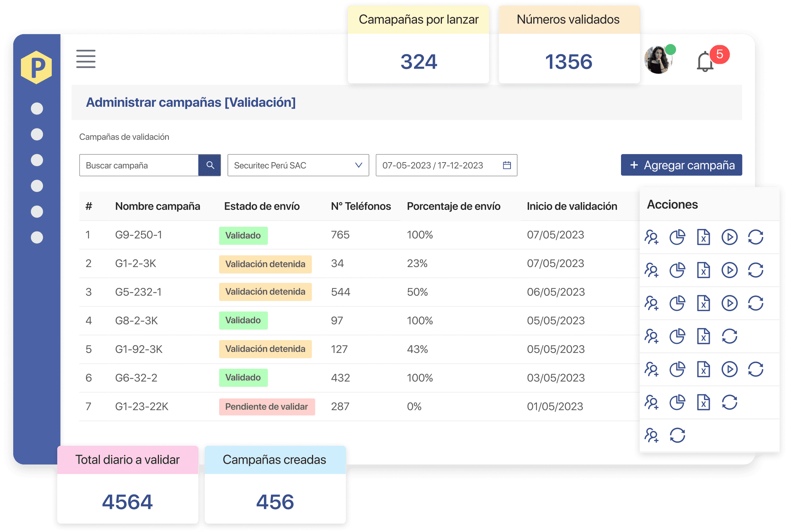Image resolution: width=788 pixels, height=532 pixels.
Task: Click refresh icon in last actions row
Action: pyautogui.click(x=677, y=436)
